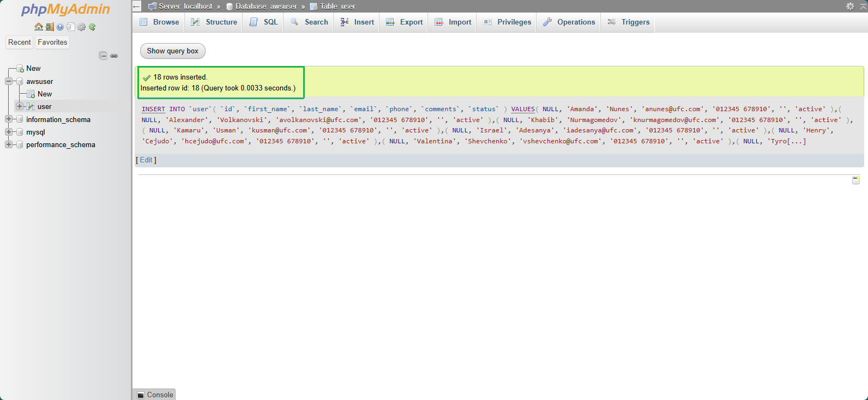
Task: Toggle link with main panel chain icon
Action: click(114, 56)
